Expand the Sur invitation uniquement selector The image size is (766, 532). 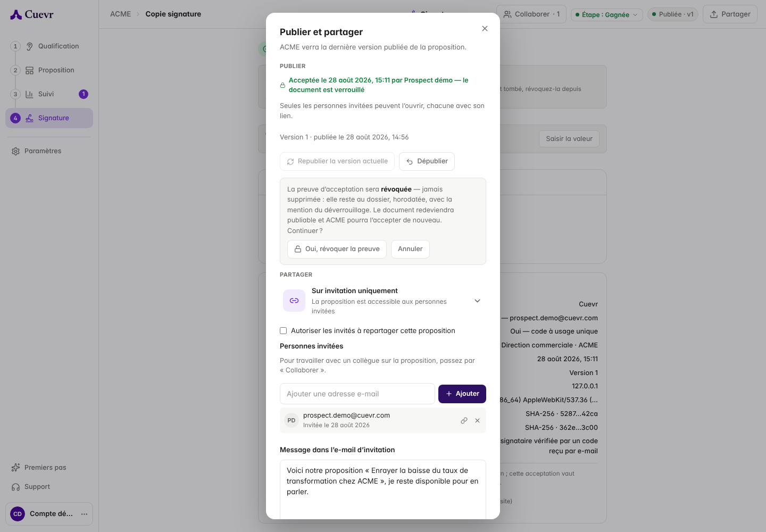point(383,301)
